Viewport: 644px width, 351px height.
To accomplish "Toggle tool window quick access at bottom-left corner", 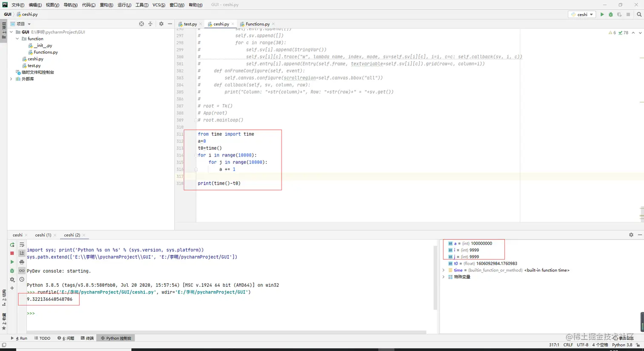I will click(x=4, y=345).
